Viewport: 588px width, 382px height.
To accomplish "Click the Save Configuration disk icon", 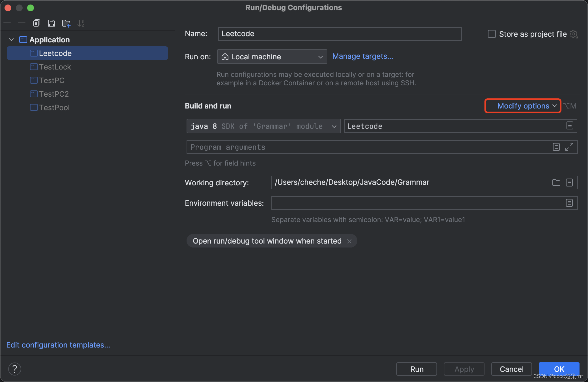I will pyautogui.click(x=51, y=23).
